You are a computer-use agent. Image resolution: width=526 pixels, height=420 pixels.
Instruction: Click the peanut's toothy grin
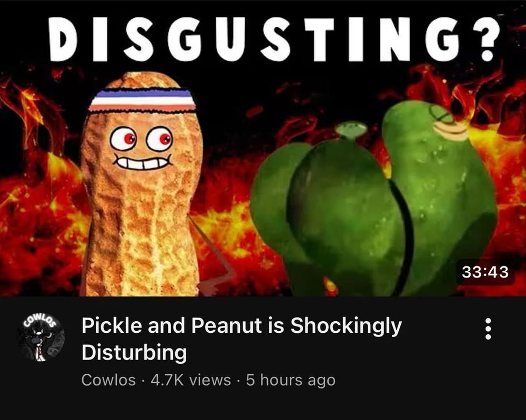click(142, 161)
